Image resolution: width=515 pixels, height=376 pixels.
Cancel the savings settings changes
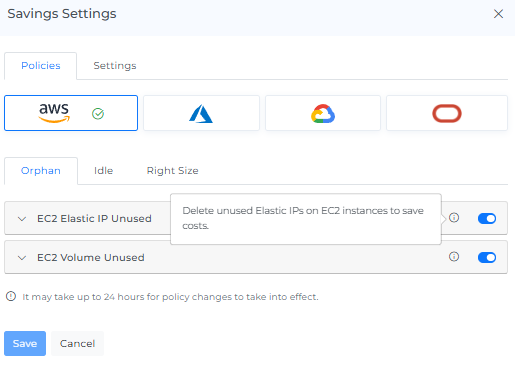click(x=77, y=343)
